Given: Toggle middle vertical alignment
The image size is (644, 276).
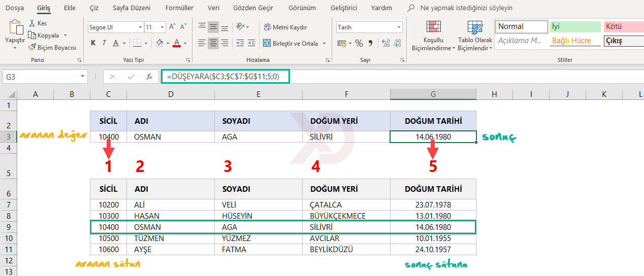Looking at the screenshot, I should [213, 27].
